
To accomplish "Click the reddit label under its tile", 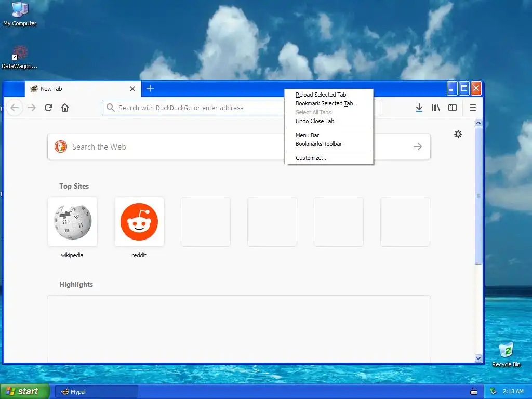I will (139, 255).
